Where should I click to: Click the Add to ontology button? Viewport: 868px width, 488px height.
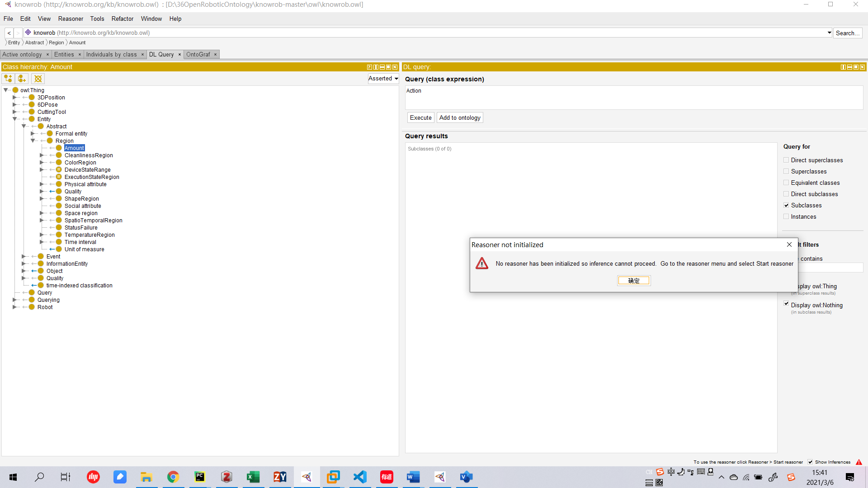click(460, 117)
